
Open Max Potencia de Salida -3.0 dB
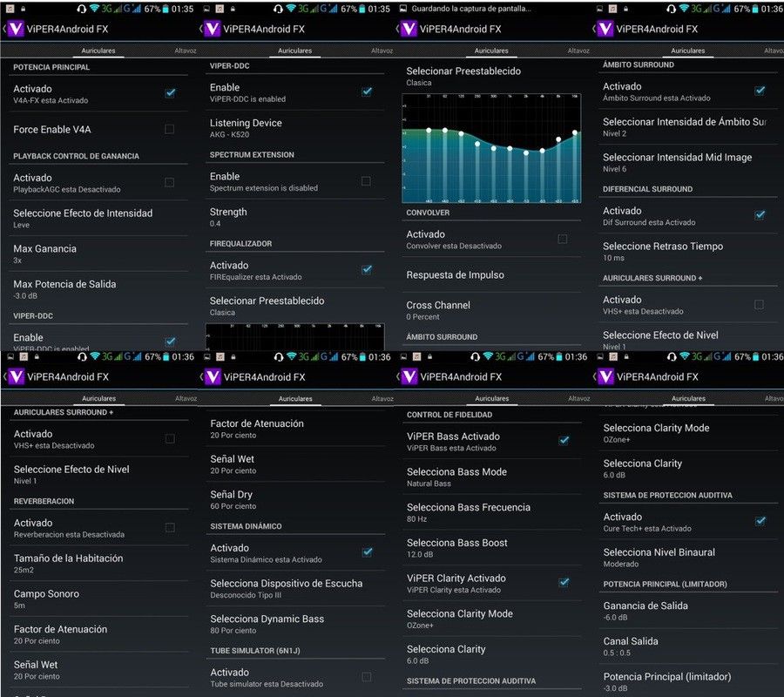98,289
